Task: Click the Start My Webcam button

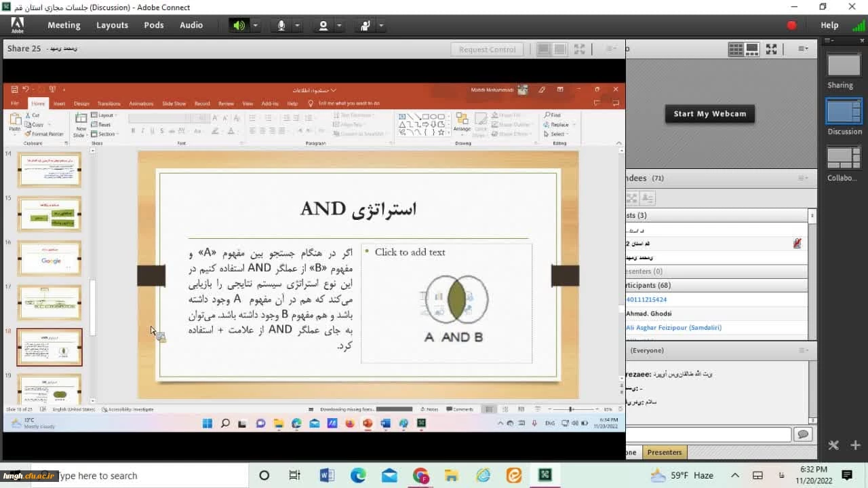Action: (x=709, y=114)
